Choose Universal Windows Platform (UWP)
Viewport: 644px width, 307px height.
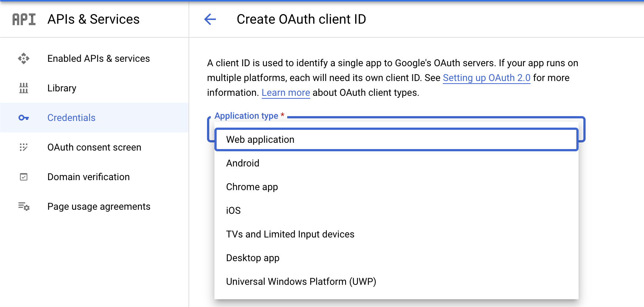click(301, 281)
